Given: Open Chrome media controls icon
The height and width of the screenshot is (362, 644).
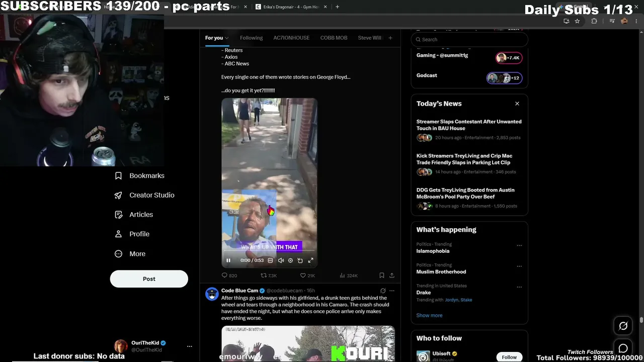Looking at the screenshot, I should [612, 21].
